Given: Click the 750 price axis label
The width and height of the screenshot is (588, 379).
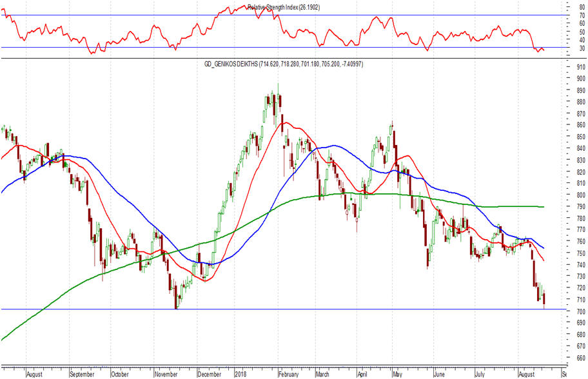Looking at the screenshot, I should pyautogui.click(x=581, y=253).
